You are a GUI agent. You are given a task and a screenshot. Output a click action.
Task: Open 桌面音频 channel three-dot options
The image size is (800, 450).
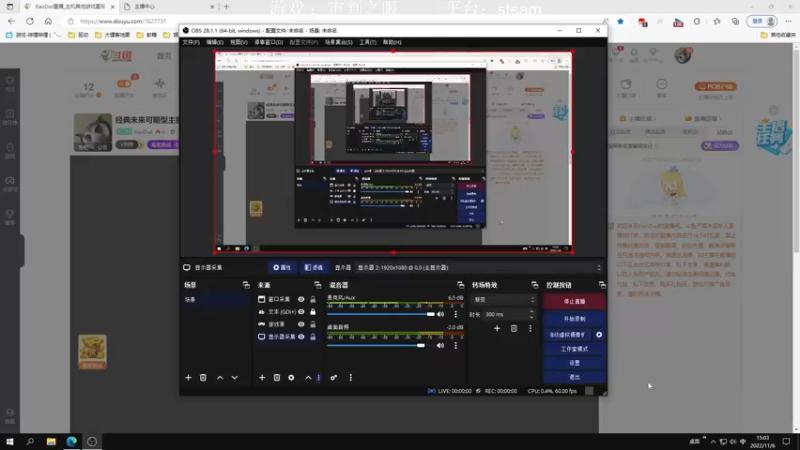[x=456, y=345]
